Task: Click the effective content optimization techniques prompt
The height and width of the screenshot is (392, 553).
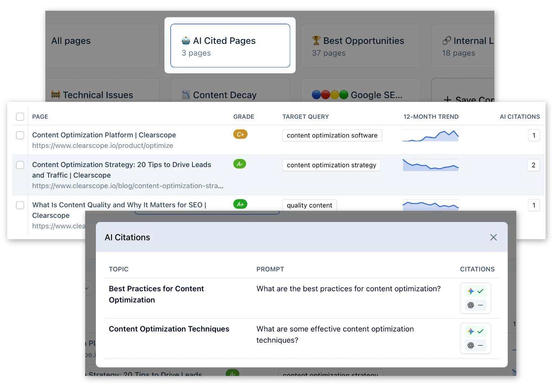Action: (335, 334)
